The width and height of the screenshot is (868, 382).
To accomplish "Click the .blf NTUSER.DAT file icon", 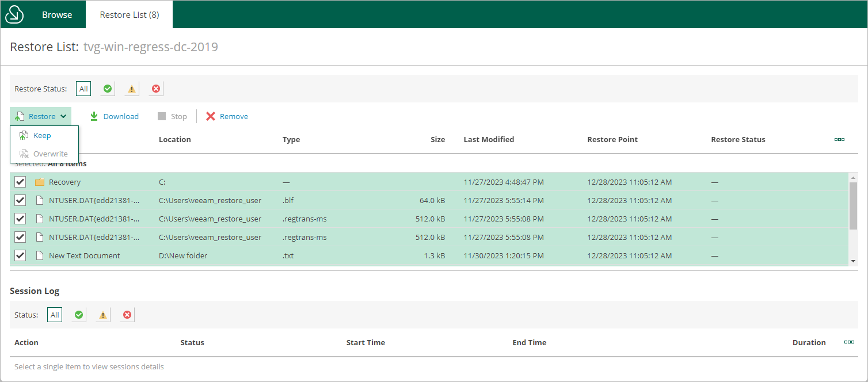I will 40,200.
